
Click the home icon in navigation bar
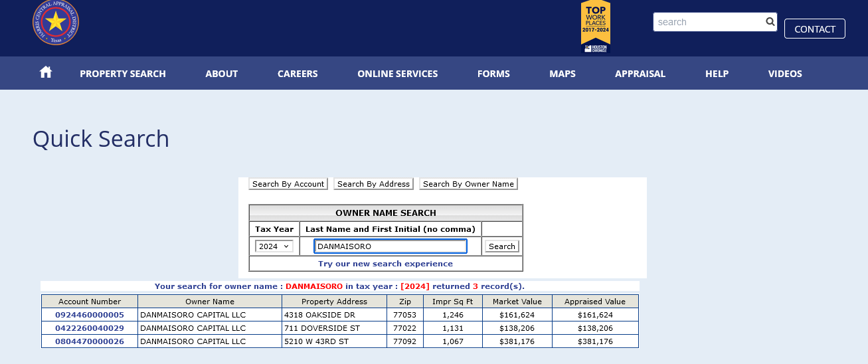point(46,72)
